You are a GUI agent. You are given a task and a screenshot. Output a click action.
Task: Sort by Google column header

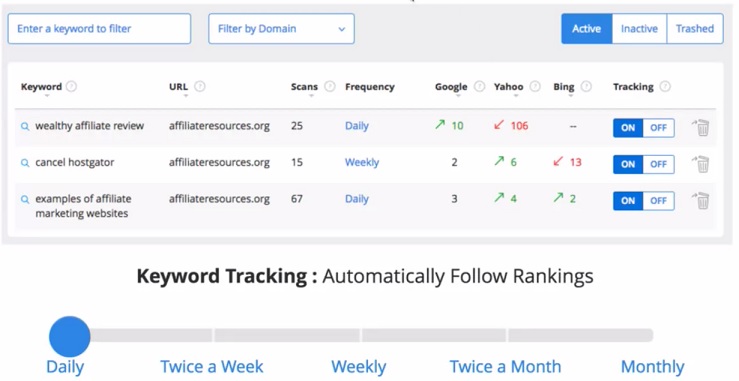point(451,87)
